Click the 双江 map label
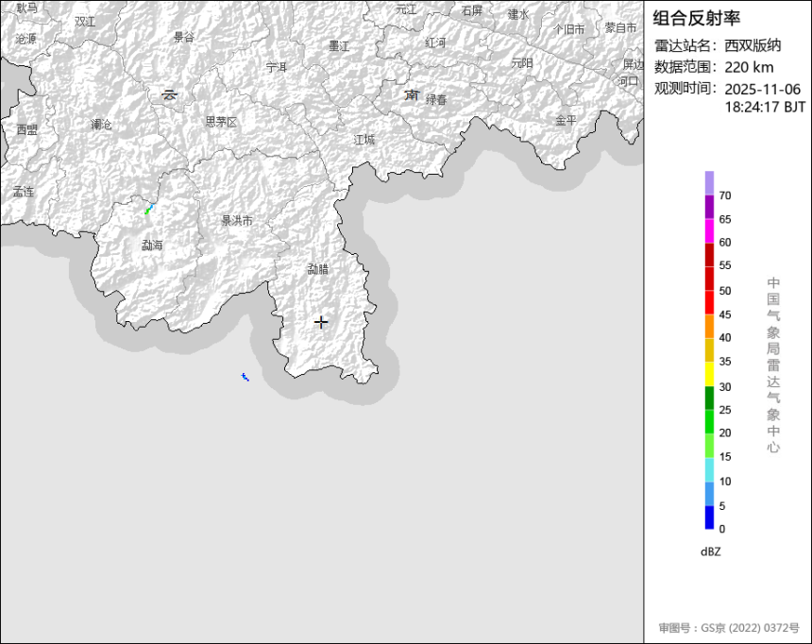Screen dimensions: 812x644 coord(85,21)
